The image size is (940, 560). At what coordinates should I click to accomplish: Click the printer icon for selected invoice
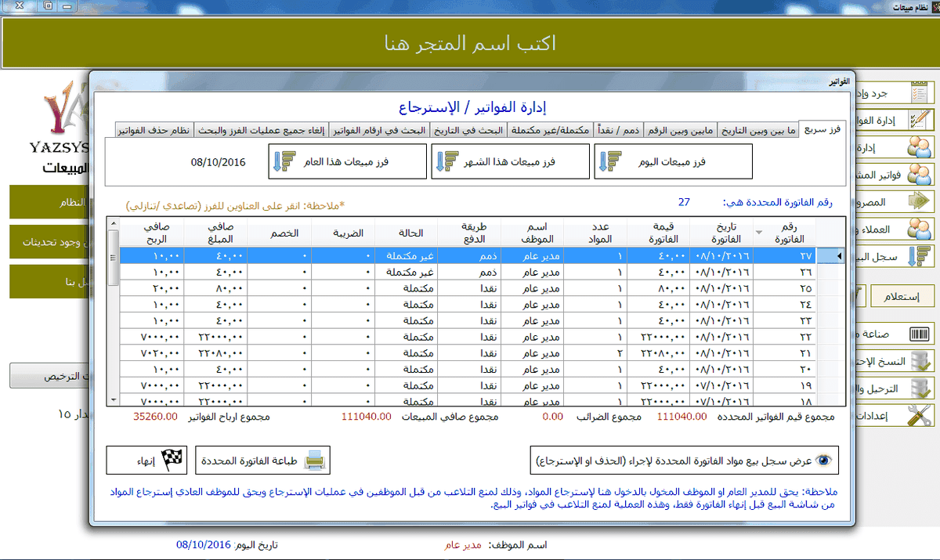click(315, 461)
